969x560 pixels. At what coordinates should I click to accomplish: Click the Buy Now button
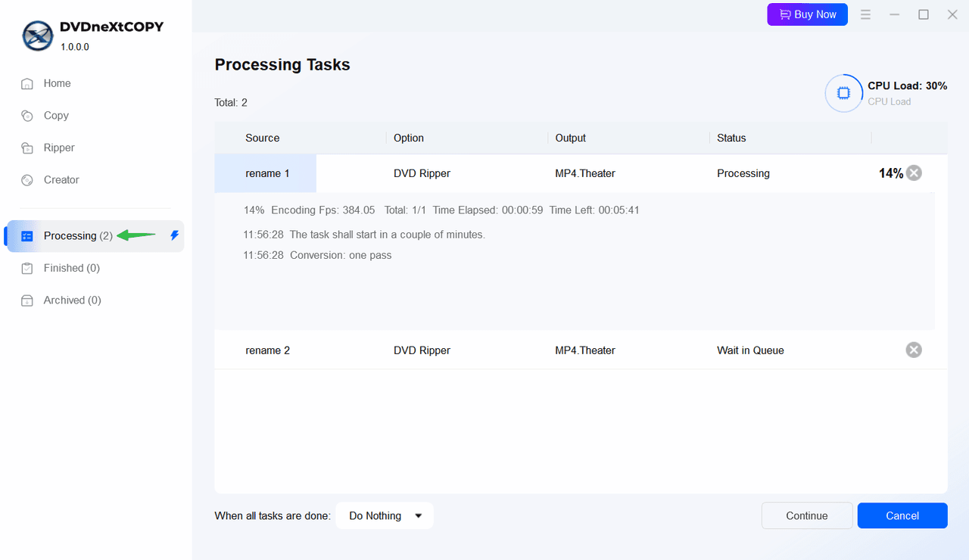pos(807,14)
